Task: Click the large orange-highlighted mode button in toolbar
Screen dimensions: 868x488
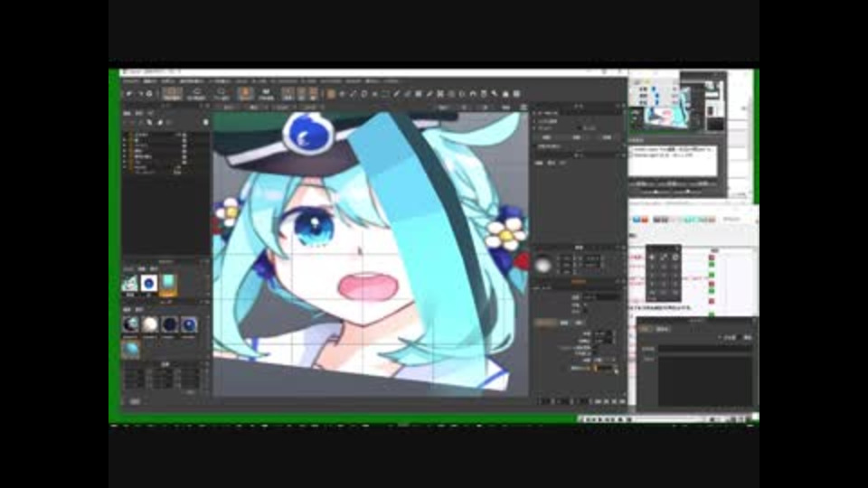Action: (x=246, y=93)
